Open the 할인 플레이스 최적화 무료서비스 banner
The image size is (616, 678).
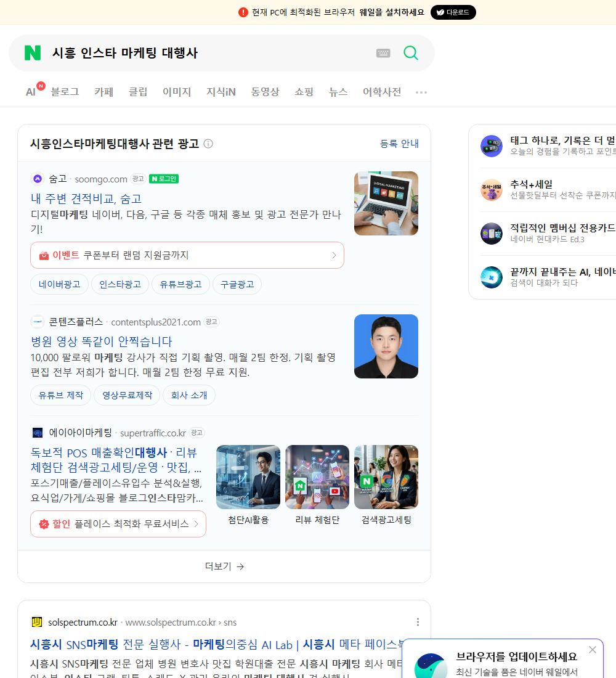118,524
